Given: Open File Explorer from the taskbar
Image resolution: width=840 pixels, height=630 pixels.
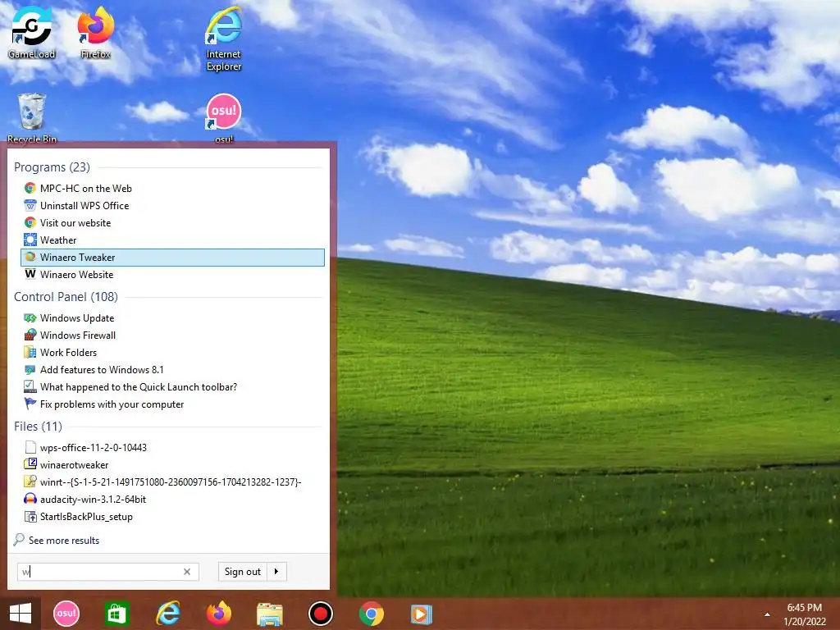Looking at the screenshot, I should point(269,614).
